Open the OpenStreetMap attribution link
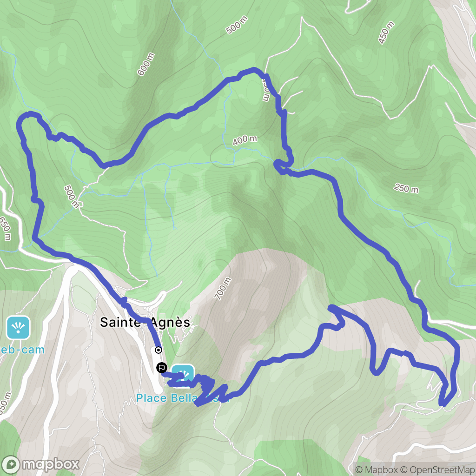 (x=437, y=470)
